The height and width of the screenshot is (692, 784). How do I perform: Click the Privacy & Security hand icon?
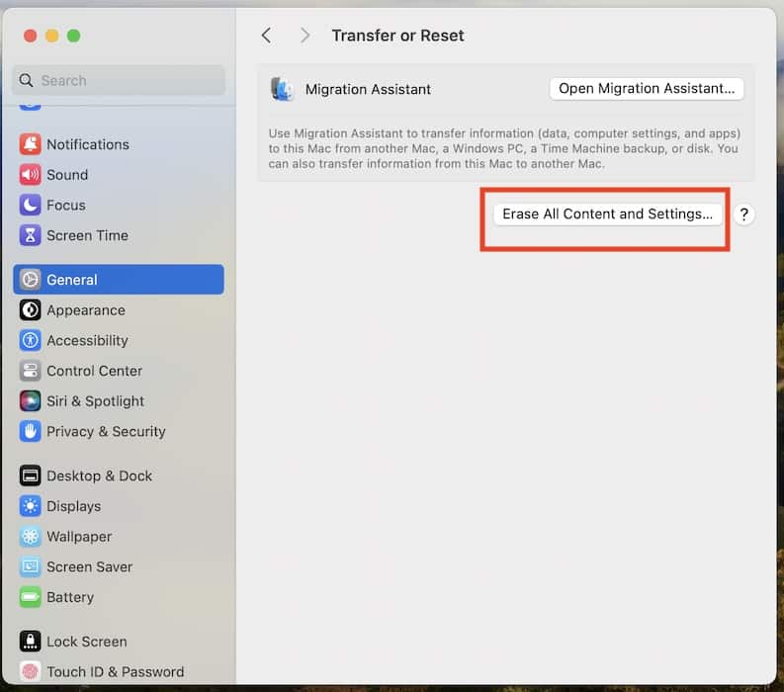30,432
